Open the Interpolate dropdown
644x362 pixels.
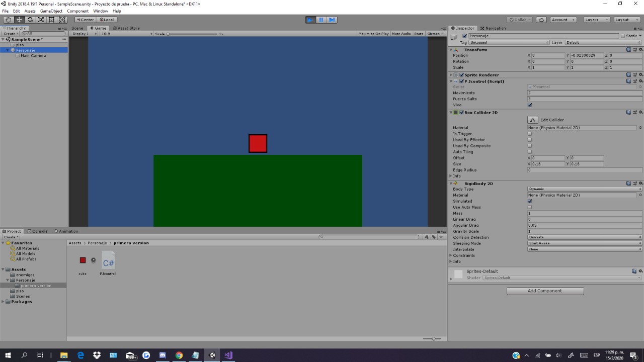[x=585, y=249]
